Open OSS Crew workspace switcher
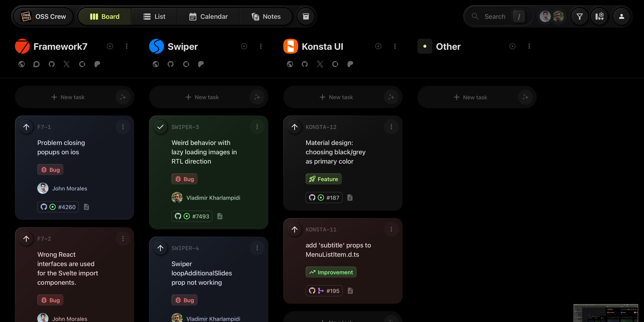This screenshot has height=322, width=644. [43, 16]
